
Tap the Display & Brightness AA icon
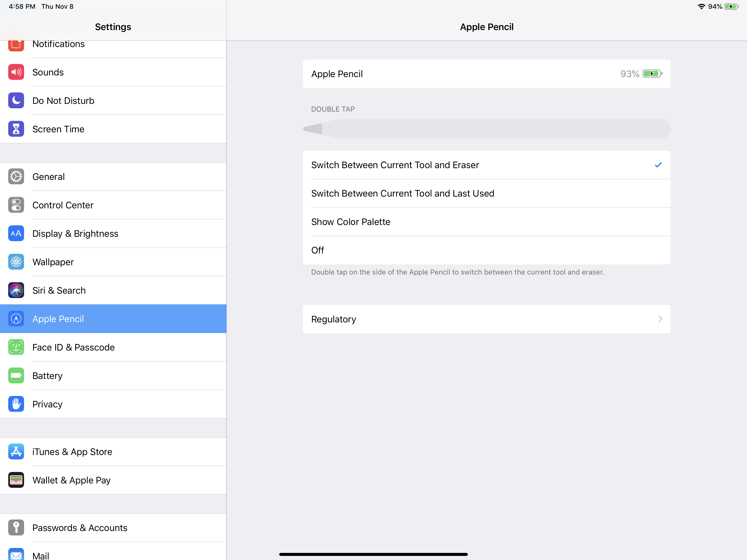tap(16, 234)
